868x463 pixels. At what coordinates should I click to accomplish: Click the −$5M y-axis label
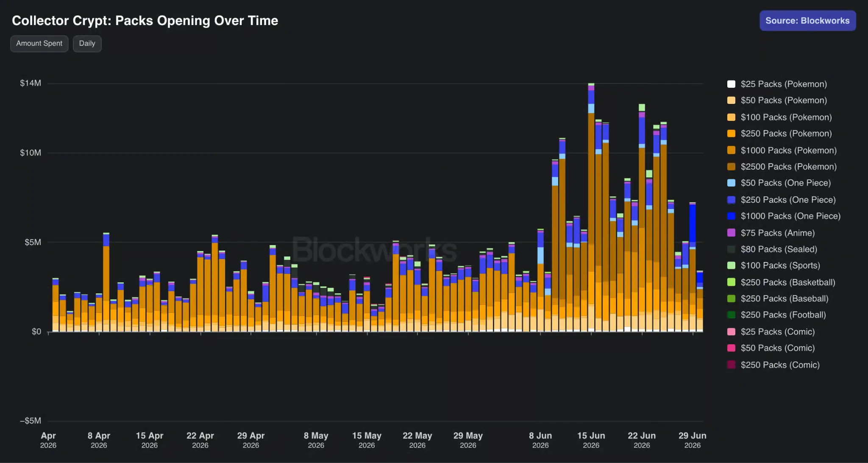tap(31, 421)
